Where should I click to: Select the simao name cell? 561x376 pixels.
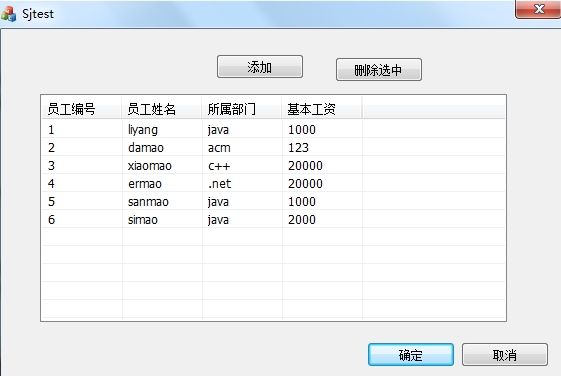pos(162,219)
